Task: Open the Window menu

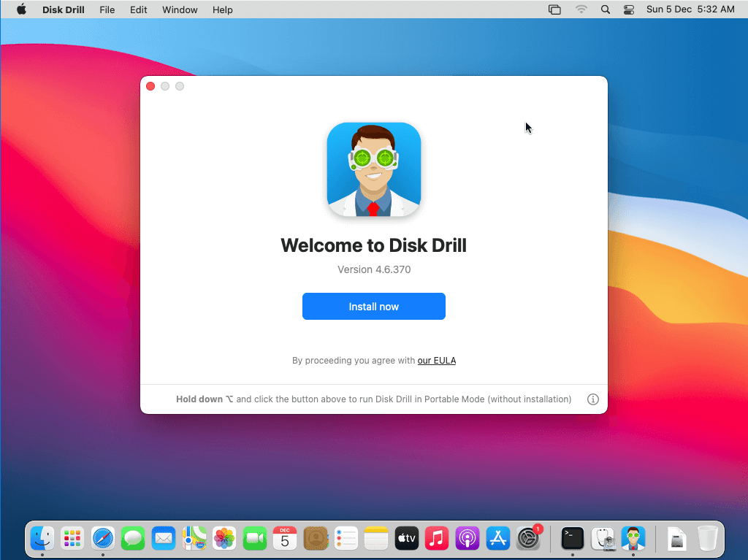Action: (180, 9)
